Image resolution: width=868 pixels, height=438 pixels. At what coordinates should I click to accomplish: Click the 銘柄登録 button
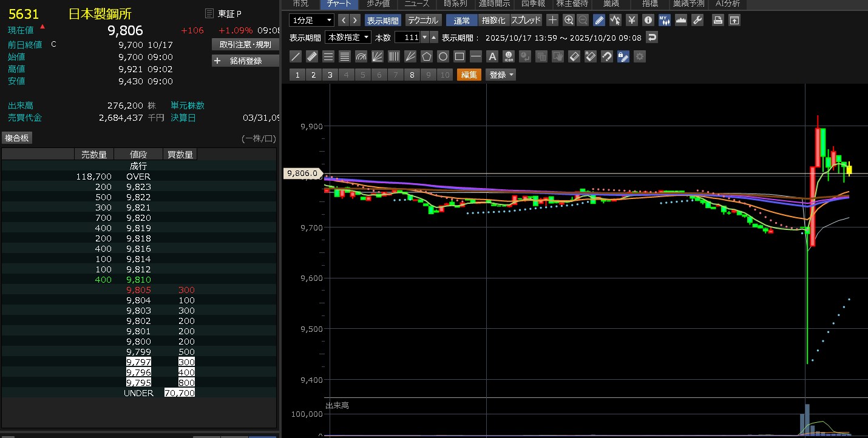pyautogui.click(x=245, y=61)
